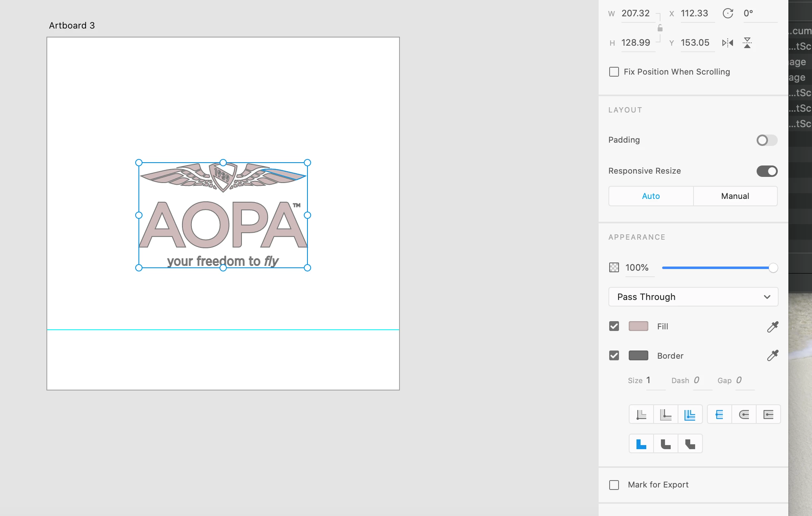Turn on the Padding toggle
The image size is (812, 516).
(x=767, y=140)
